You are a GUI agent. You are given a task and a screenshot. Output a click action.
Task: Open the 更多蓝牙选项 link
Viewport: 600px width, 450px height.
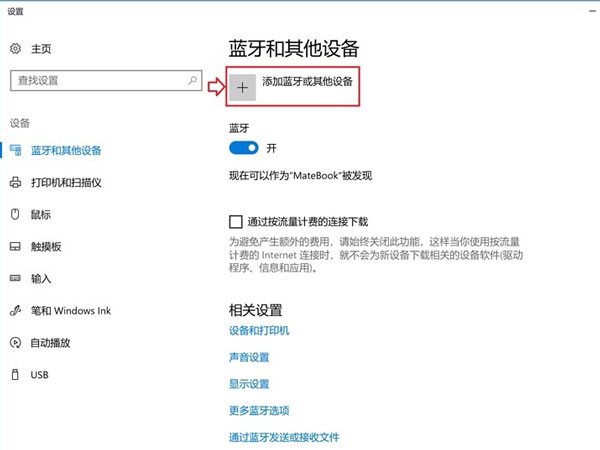tap(259, 411)
